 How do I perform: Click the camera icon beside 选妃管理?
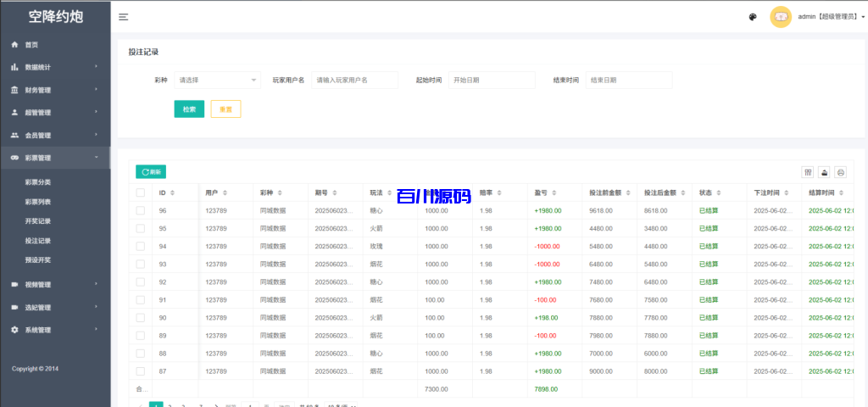point(15,307)
